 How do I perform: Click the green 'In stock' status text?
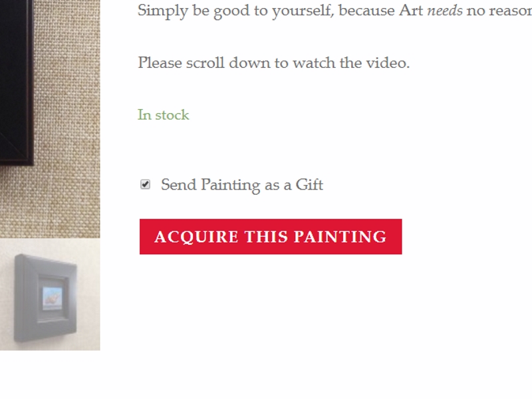click(163, 115)
